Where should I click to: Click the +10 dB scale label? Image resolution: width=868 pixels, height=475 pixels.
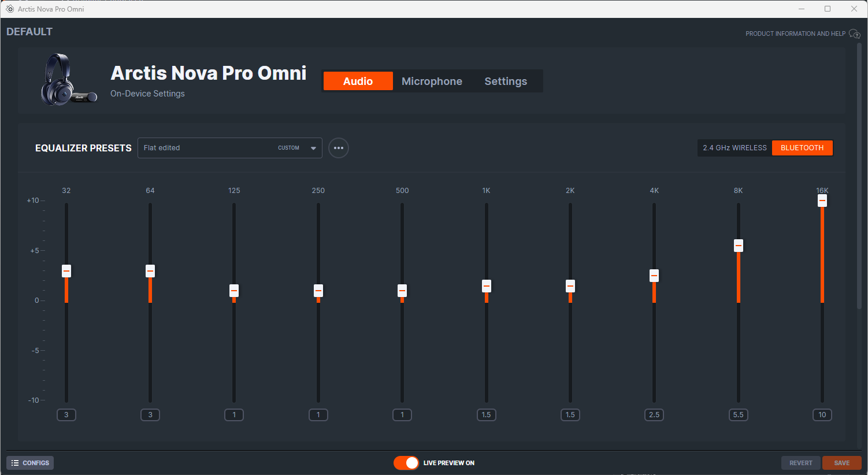[x=33, y=201]
